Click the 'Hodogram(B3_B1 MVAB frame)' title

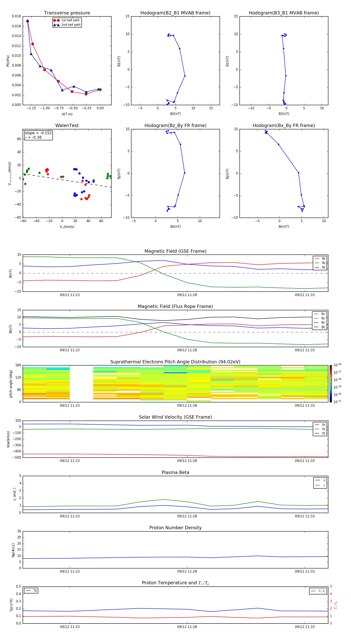click(x=284, y=13)
